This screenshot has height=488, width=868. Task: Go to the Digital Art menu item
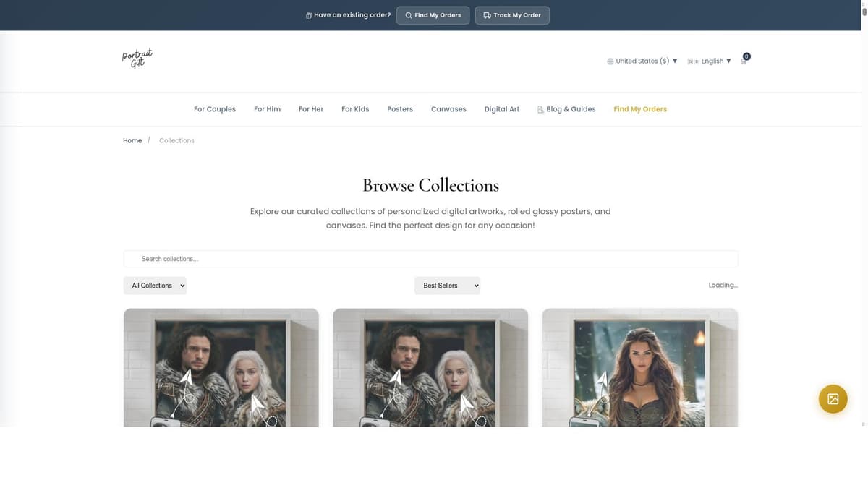[502, 109]
